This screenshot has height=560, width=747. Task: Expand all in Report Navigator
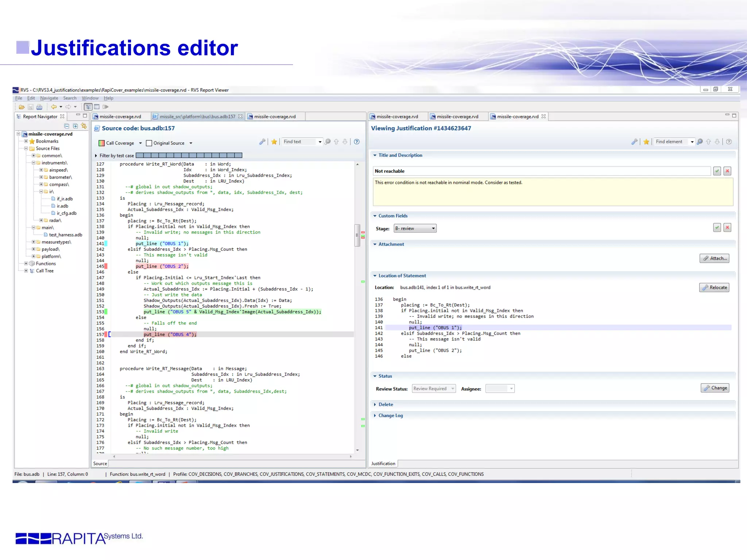76,126
